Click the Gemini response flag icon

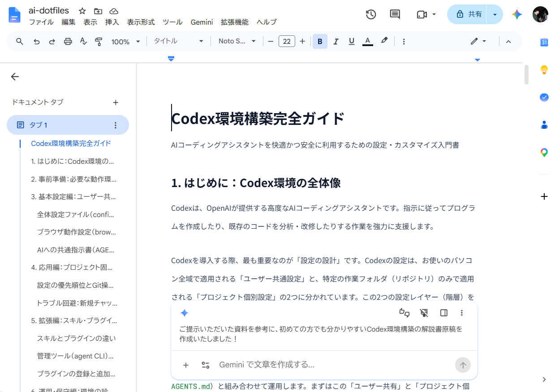(x=424, y=313)
